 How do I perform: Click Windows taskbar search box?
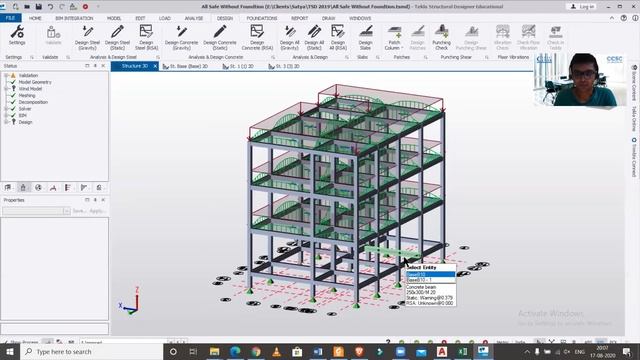coord(91,352)
